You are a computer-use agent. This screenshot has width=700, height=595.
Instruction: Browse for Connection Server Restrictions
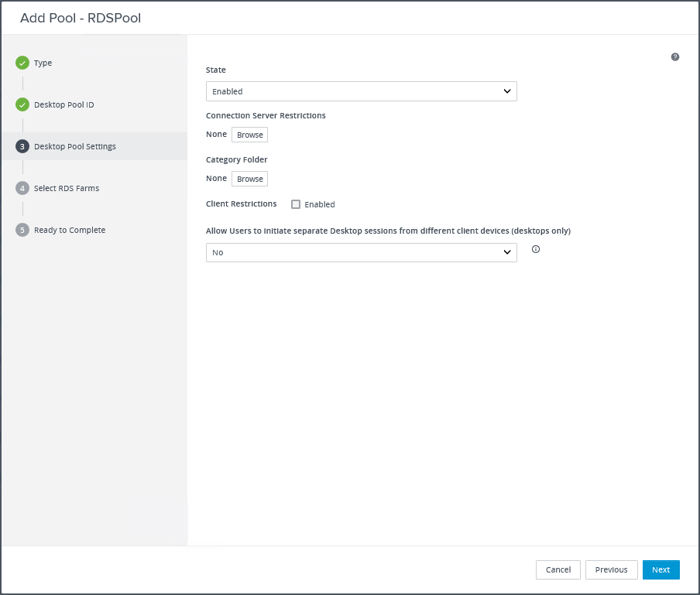tap(249, 135)
